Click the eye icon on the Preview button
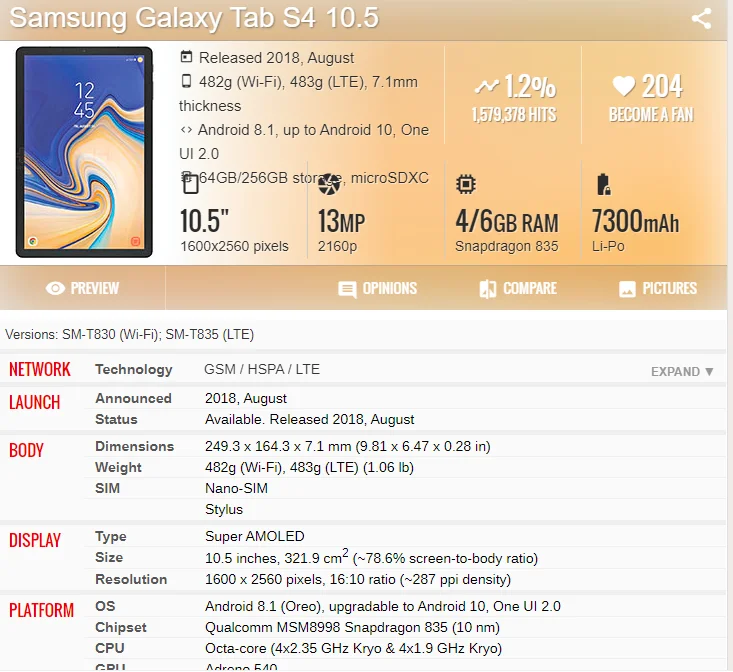 [x=55, y=288]
